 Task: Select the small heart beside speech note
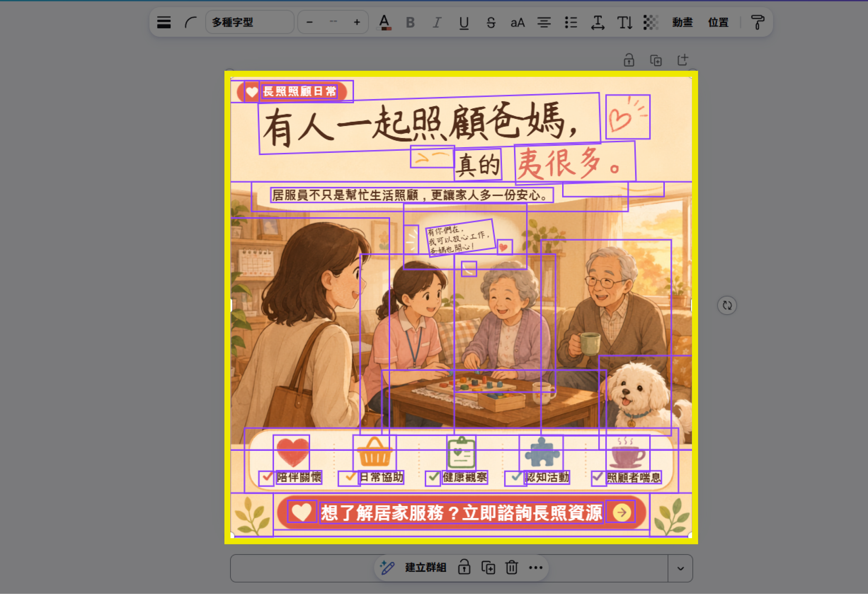tap(505, 247)
